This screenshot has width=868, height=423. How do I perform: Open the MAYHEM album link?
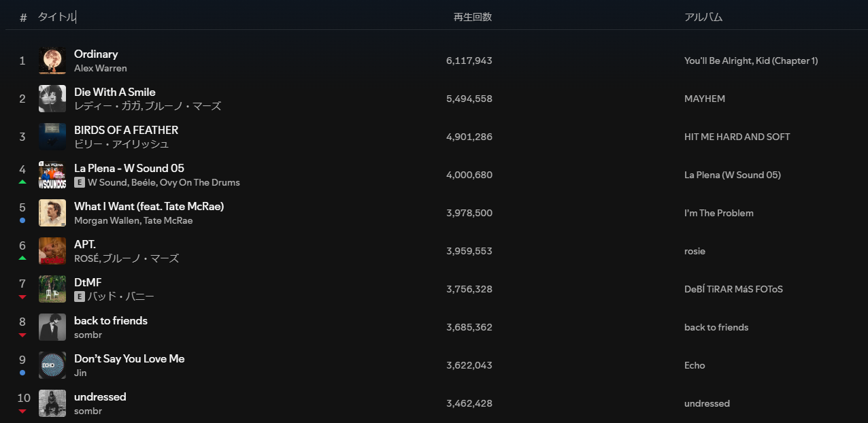tap(705, 99)
